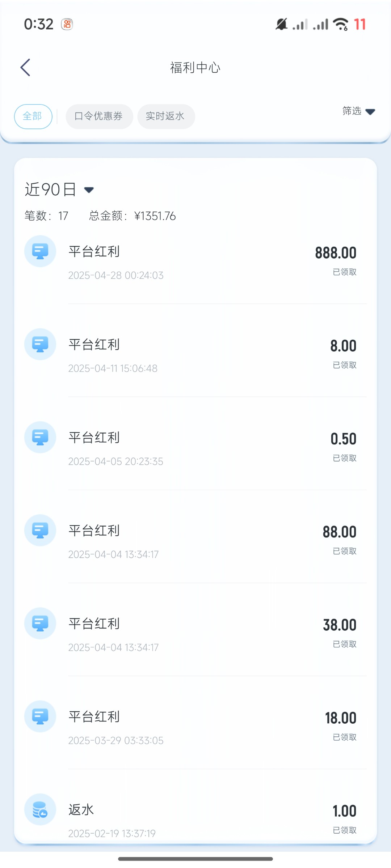Switch to the 口令优惠券 tab

tap(99, 116)
